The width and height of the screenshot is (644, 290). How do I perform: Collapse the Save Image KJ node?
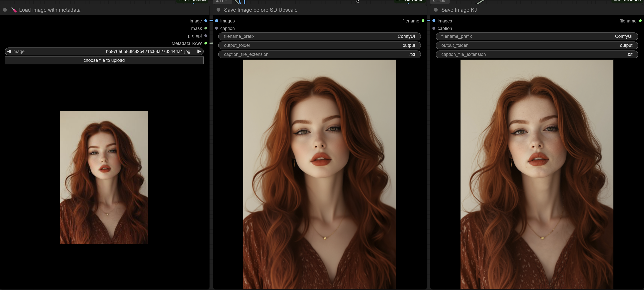[435, 10]
